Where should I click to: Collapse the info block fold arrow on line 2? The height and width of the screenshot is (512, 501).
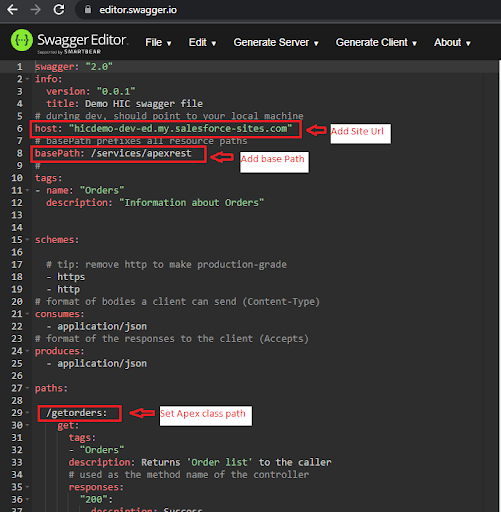pos(27,79)
